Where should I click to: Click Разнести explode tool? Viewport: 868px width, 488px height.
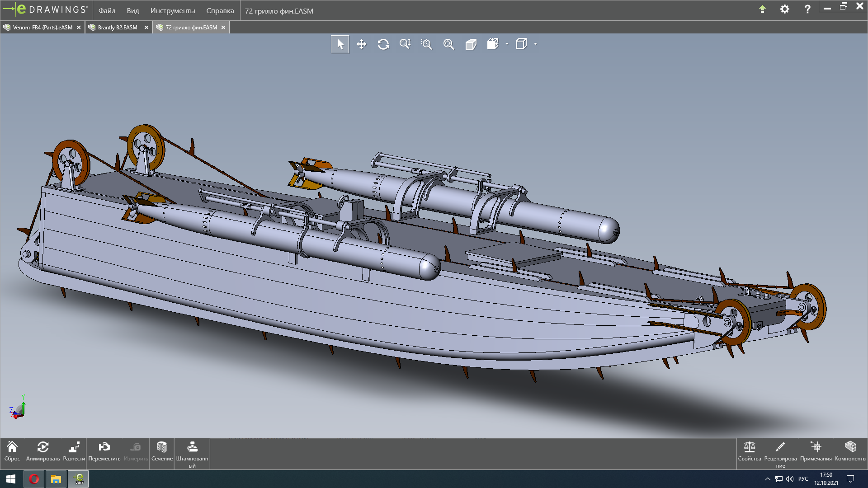(x=74, y=452)
